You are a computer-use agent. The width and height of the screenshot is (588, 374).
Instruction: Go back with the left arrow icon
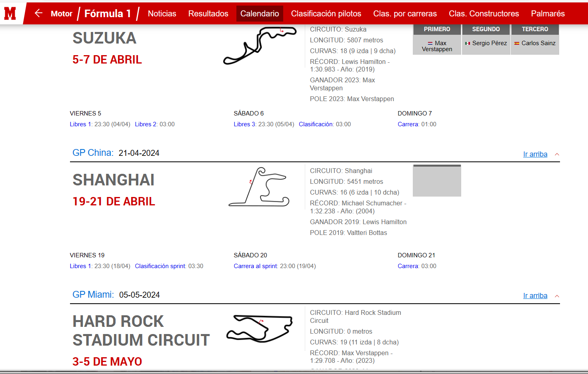coord(38,13)
